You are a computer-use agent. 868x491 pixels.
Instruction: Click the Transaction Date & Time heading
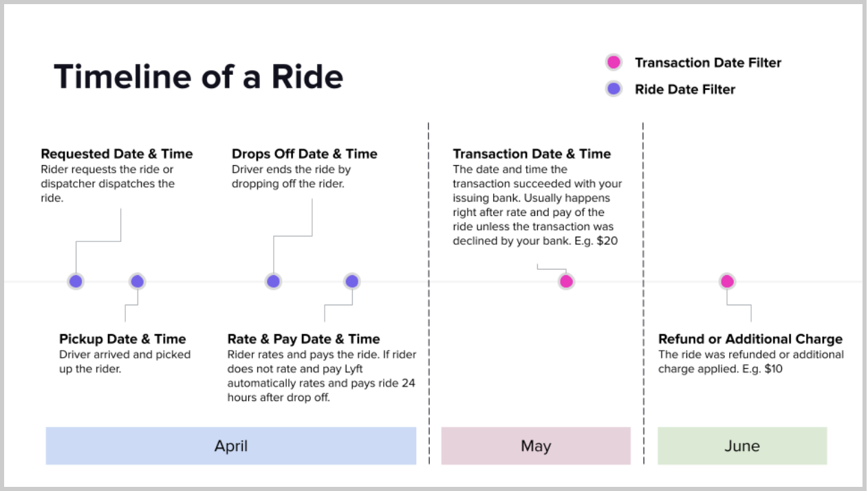point(532,153)
